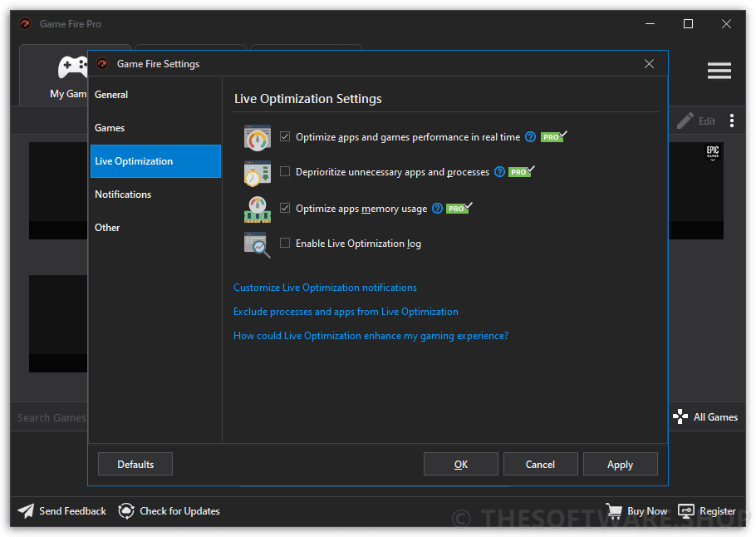Screen dimensions: 756x537
Task: Click Send Feedback text in footer
Action: 72,511
